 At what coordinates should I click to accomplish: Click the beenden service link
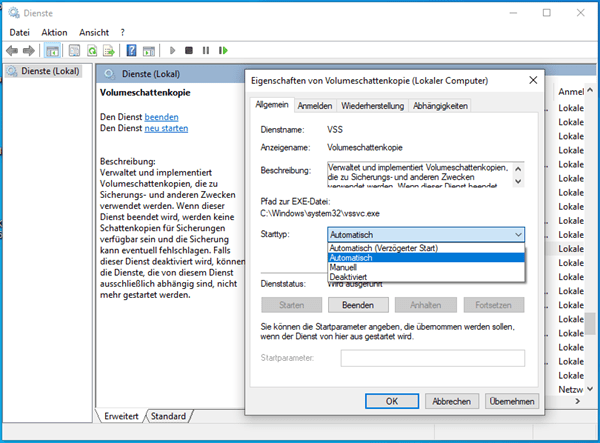point(161,117)
